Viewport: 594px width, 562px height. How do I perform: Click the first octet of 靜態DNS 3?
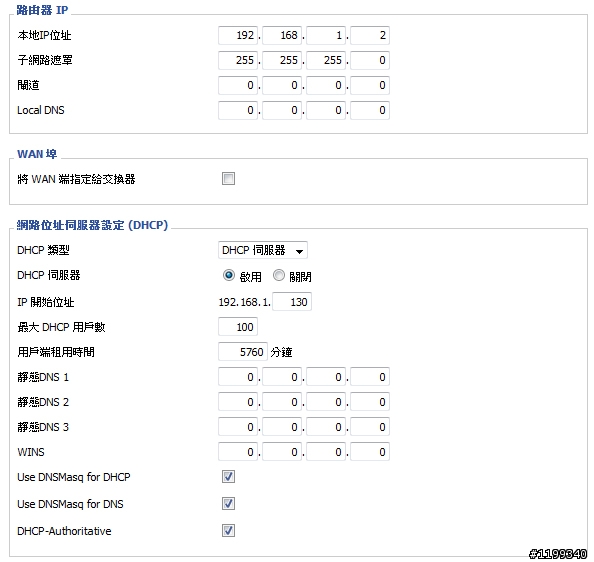[x=238, y=427]
